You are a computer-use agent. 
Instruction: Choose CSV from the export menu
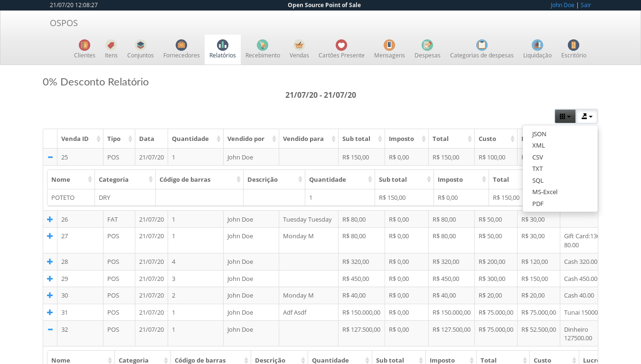pos(537,157)
